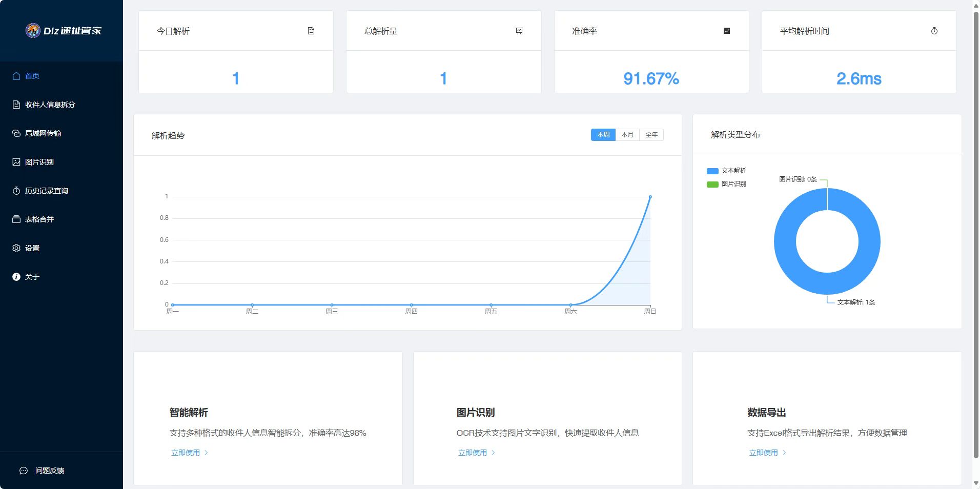Click 立即使用 link under 智能解析
980x489 pixels.
tap(186, 453)
